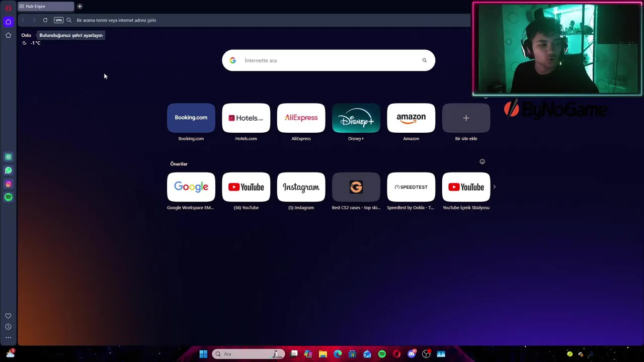Open the three-dot sidebar settings
This screenshot has width=644, height=362.
(x=8, y=338)
